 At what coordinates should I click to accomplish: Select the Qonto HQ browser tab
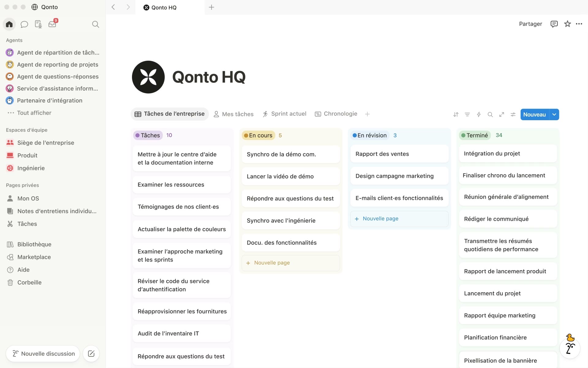click(170, 7)
